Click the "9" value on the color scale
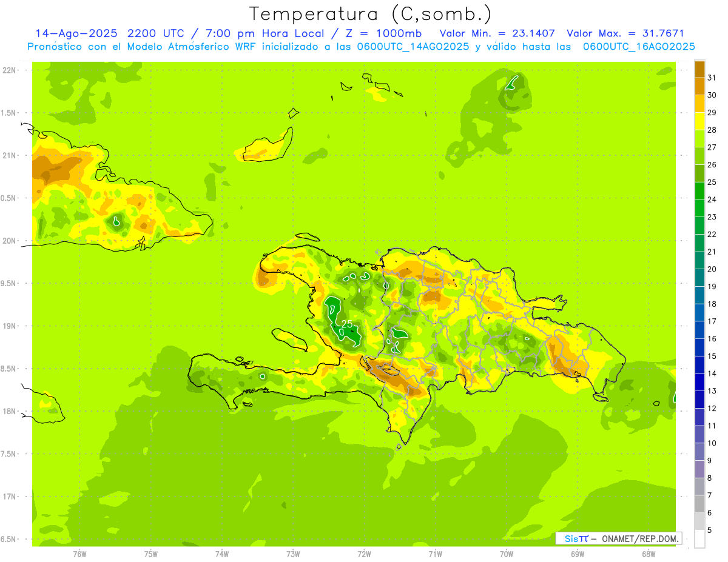728x562 pixels. coord(710,461)
